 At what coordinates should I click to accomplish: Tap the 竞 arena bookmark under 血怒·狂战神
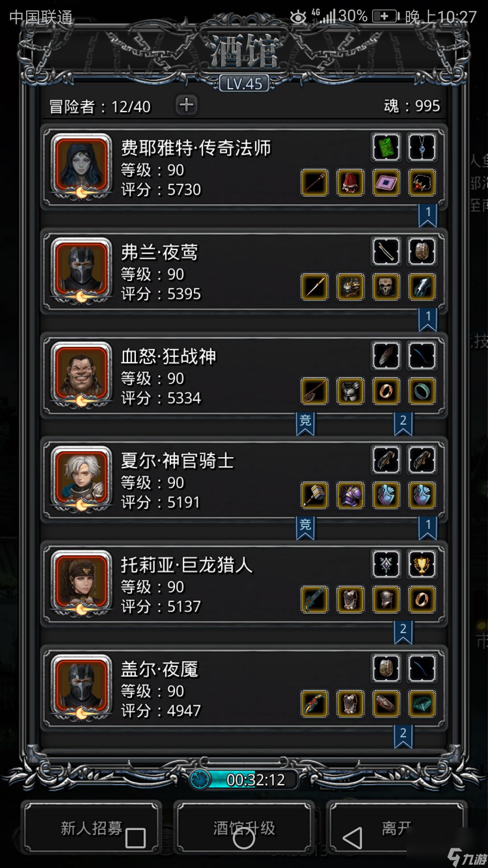pos(305,424)
